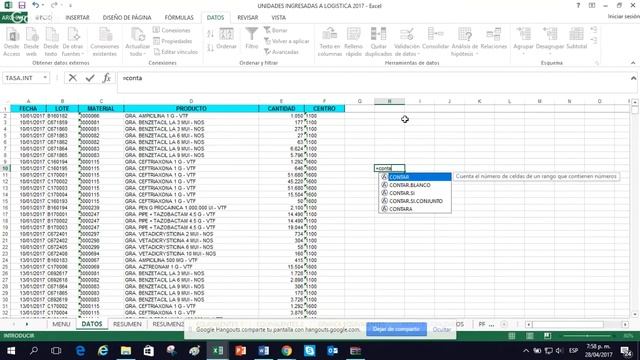Viewport: 640px width, 360px height.
Task: Open the Ordenar dialog icon
Action: (227, 39)
